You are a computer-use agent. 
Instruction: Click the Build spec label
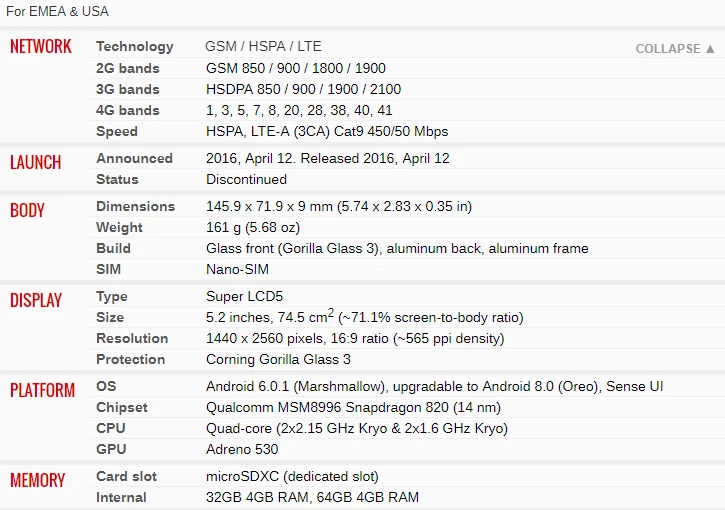click(x=113, y=248)
